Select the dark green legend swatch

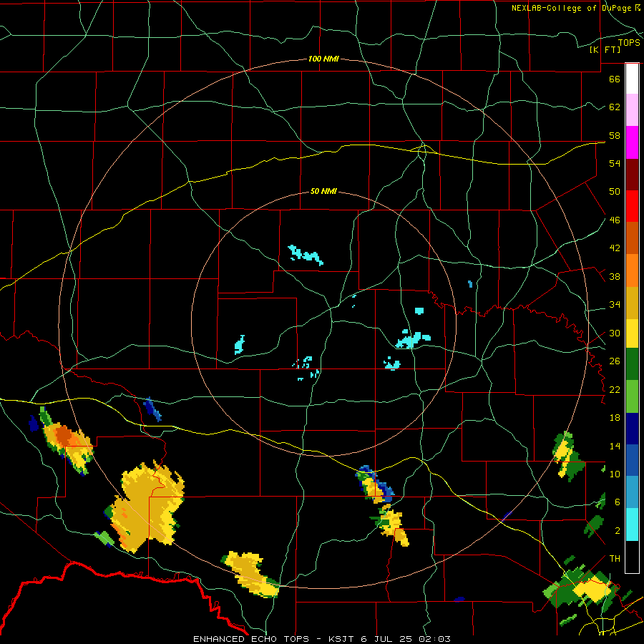point(632,364)
